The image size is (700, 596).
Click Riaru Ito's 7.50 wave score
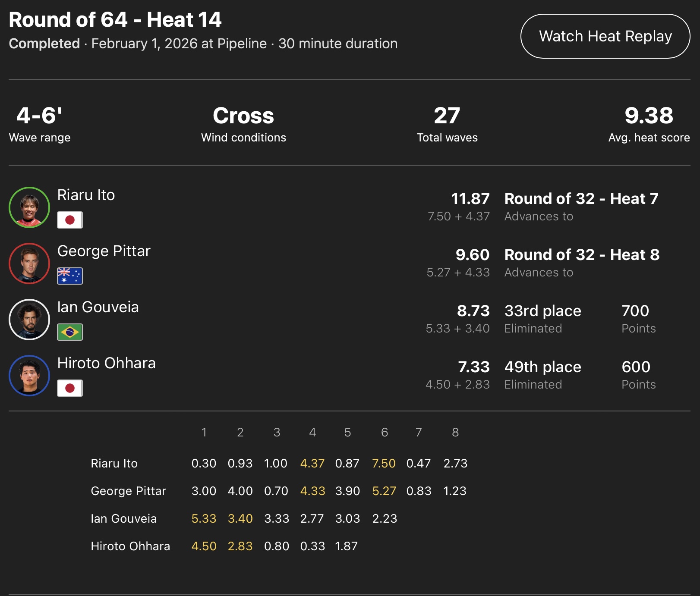coord(384,463)
